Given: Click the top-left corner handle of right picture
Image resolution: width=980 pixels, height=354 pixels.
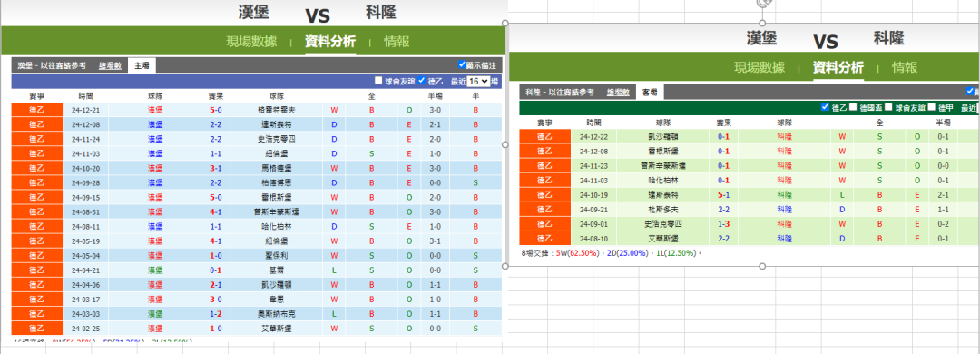Looking at the screenshot, I should pos(505,24).
